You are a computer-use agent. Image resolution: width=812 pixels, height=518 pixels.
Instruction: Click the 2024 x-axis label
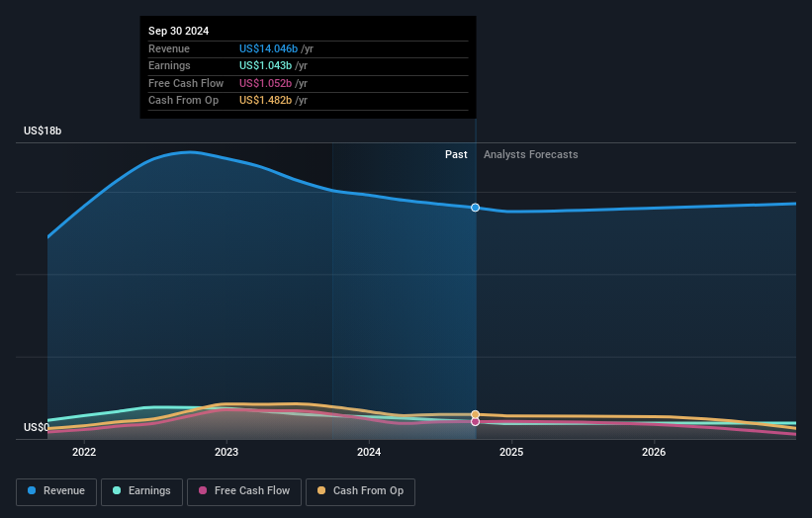coord(369,453)
